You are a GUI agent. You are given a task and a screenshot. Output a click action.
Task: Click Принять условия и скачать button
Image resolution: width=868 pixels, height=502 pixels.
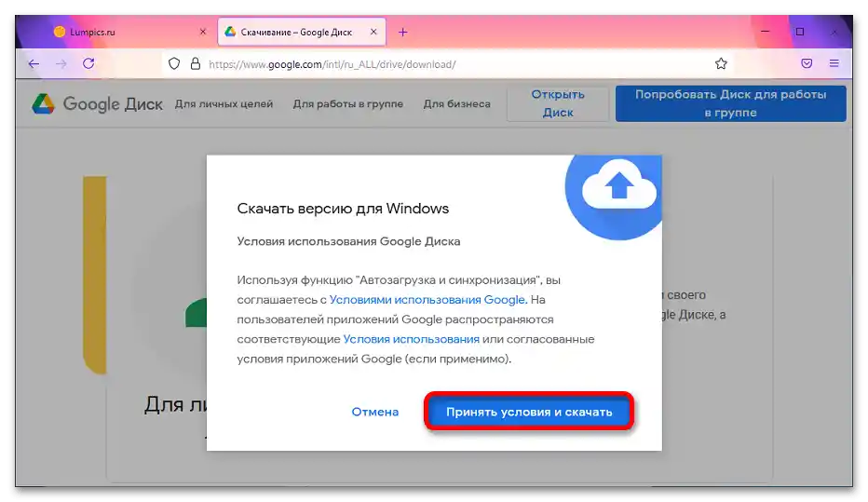[529, 412]
